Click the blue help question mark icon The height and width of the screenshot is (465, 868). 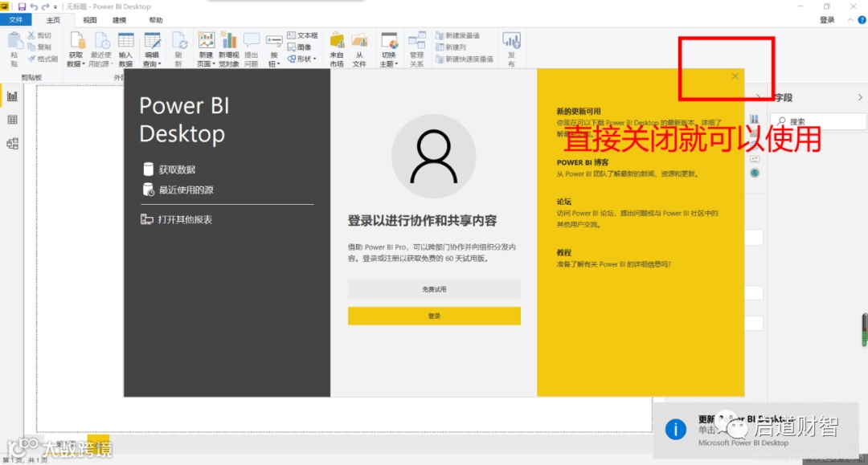coord(862,20)
